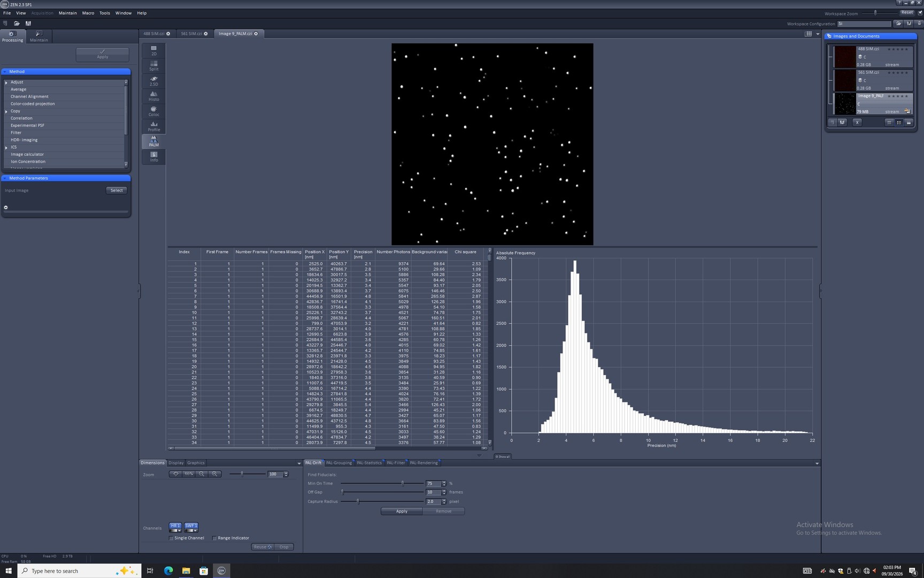This screenshot has width=924, height=578.
Task: Click the workspace zoom Reset button
Action: coord(907,12)
